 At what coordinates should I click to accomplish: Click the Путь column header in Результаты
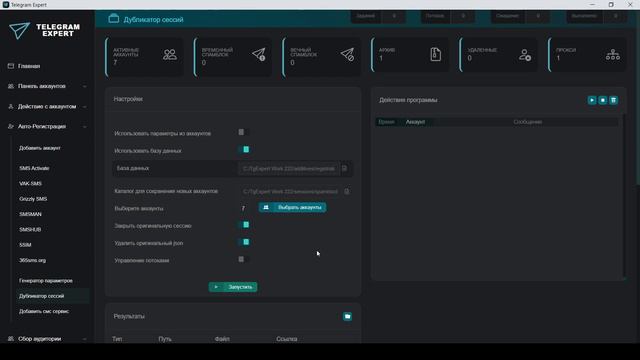[x=165, y=339]
